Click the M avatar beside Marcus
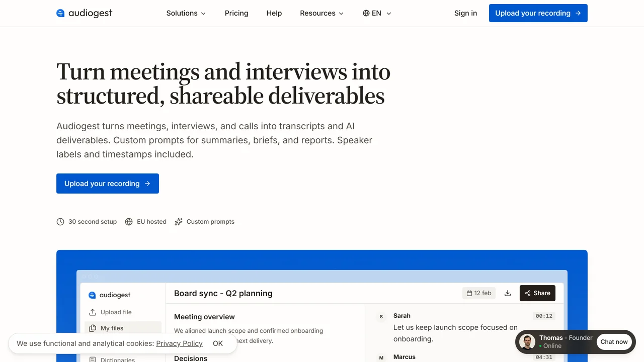Viewport: 644px width, 362px height. tap(381, 357)
